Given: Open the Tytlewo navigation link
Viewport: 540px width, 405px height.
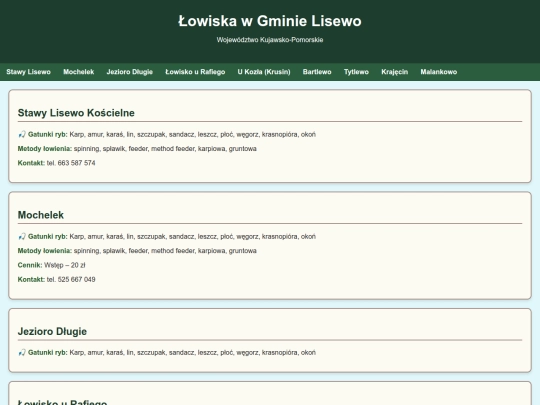Looking at the screenshot, I should pos(356,72).
